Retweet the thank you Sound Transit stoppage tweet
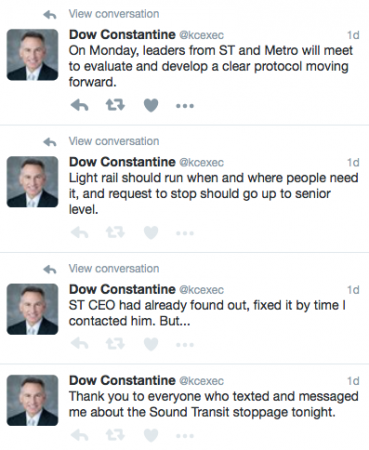 (x=115, y=435)
